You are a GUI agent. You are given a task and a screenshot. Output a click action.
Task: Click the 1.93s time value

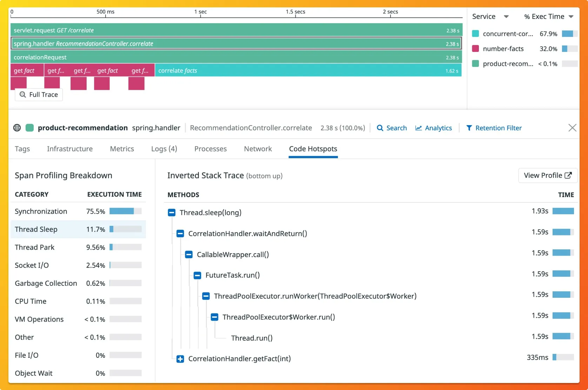click(540, 211)
